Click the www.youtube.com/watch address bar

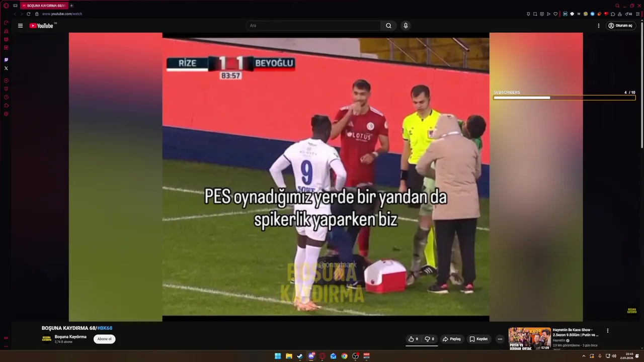62,14
